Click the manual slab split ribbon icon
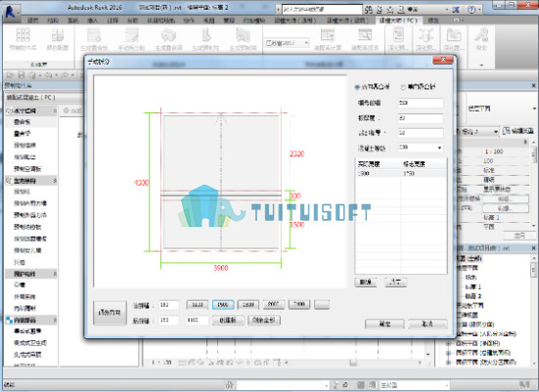 tap(131, 39)
